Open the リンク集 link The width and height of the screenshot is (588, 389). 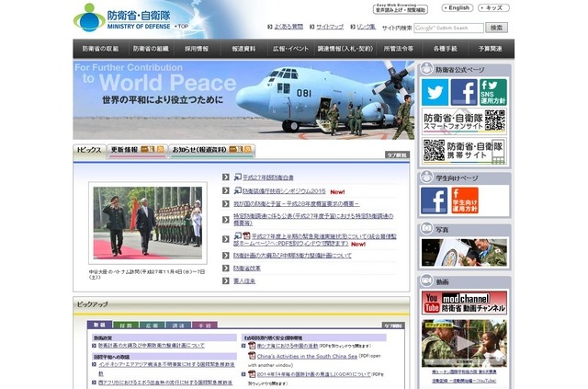tap(366, 27)
